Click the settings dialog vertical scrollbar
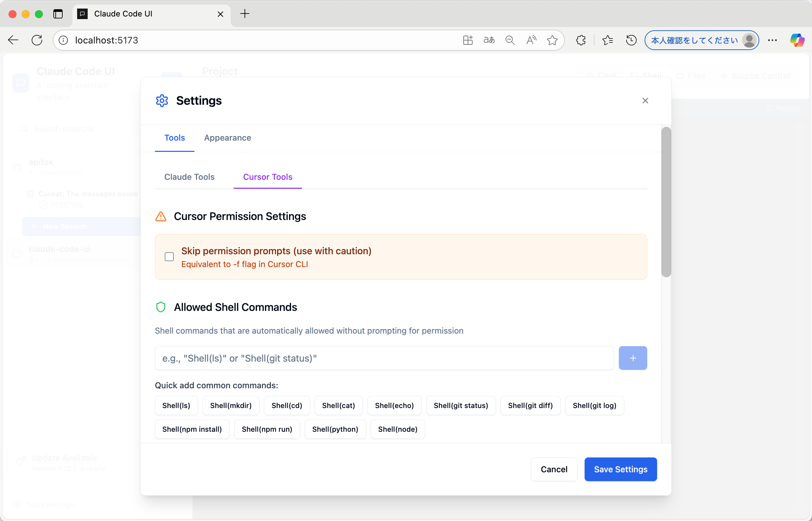Viewport: 812px width, 521px height. click(666, 202)
